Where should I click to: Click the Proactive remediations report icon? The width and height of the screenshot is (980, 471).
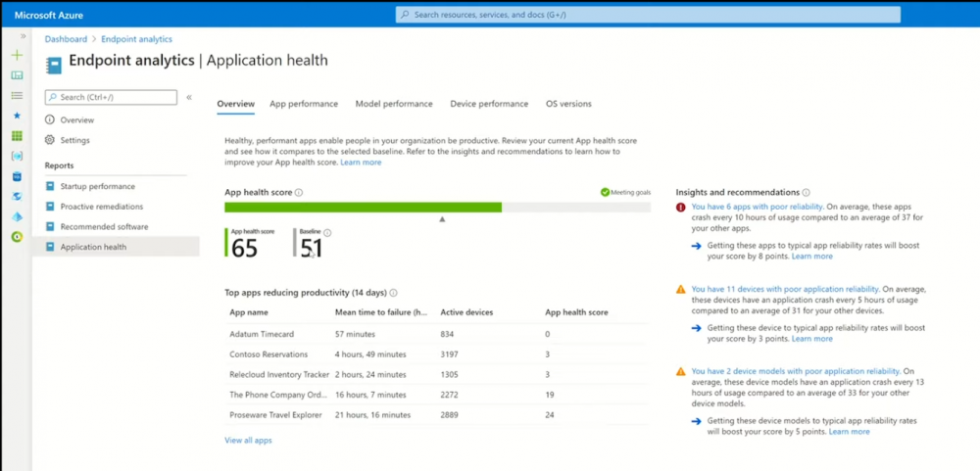[50, 207]
